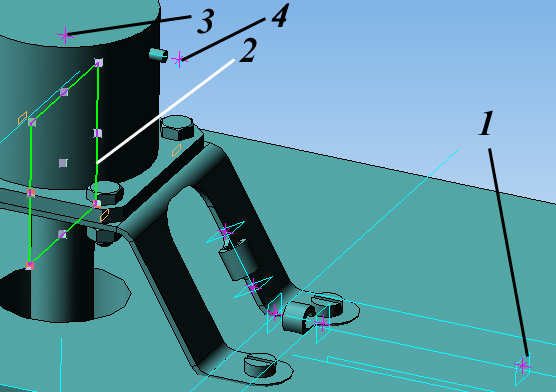Select the roller cylinder at the bracket's foot
The height and width of the screenshot is (392, 556).
pos(299,317)
